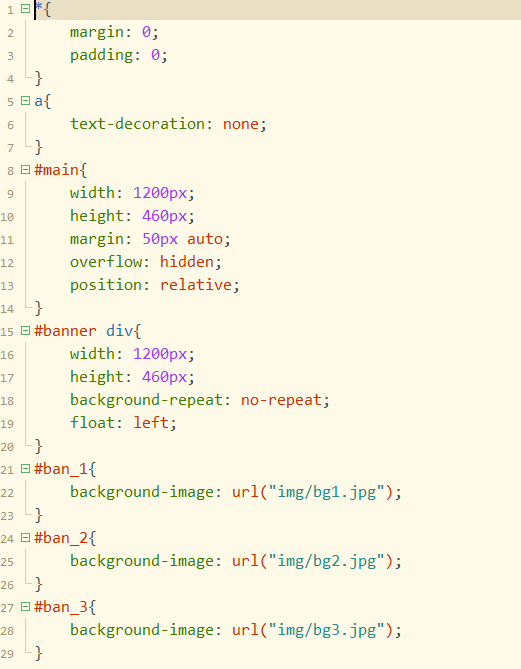Collapse the #ban_3 rule fold marker
521x669 pixels.
tap(26, 607)
